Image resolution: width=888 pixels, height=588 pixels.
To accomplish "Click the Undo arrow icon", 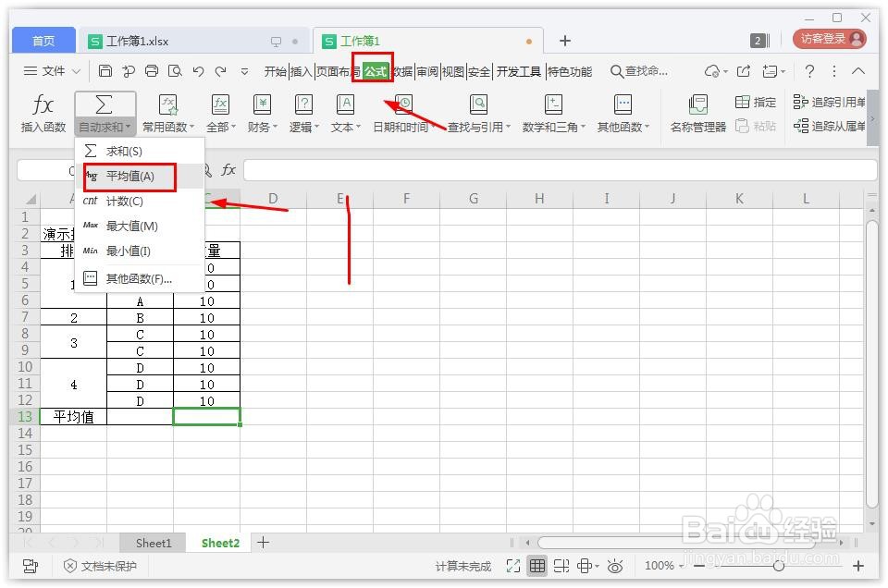I will [198, 71].
